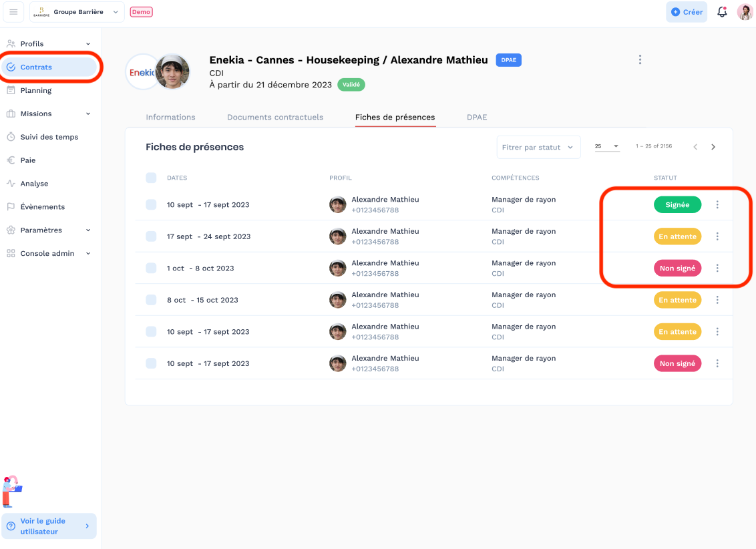The height and width of the screenshot is (549, 756).
Task: Open options for the 10 sept Non signé row
Action: [x=717, y=364]
